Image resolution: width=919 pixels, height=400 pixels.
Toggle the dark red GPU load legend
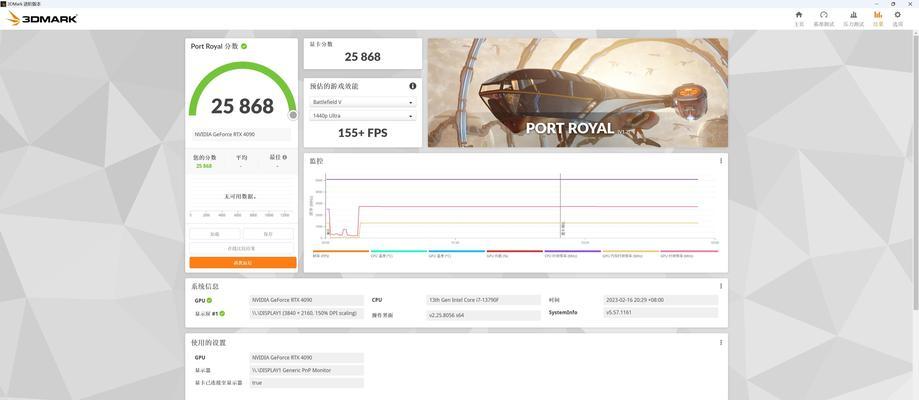[x=515, y=253]
